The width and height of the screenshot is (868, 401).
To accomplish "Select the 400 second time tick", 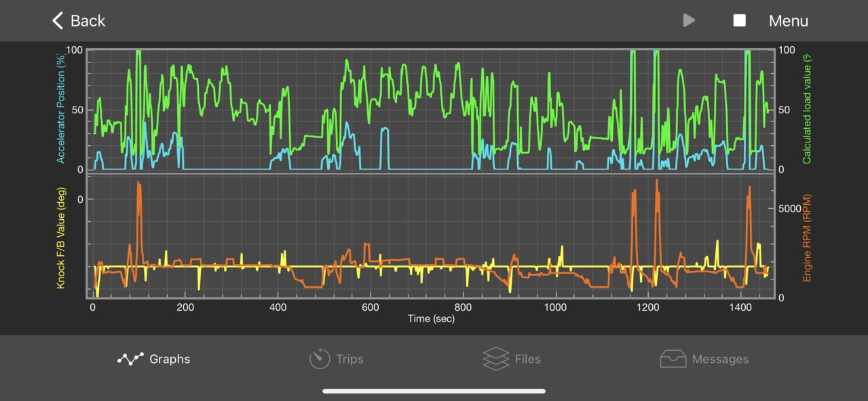I will tap(278, 307).
